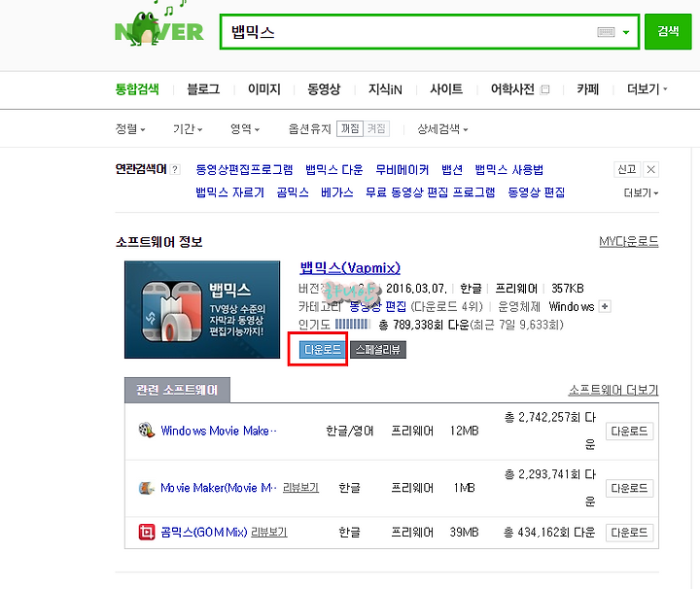700x589 pixels.
Task: Open the 곰믹스(GOM Mix) link
Action: click(204, 532)
